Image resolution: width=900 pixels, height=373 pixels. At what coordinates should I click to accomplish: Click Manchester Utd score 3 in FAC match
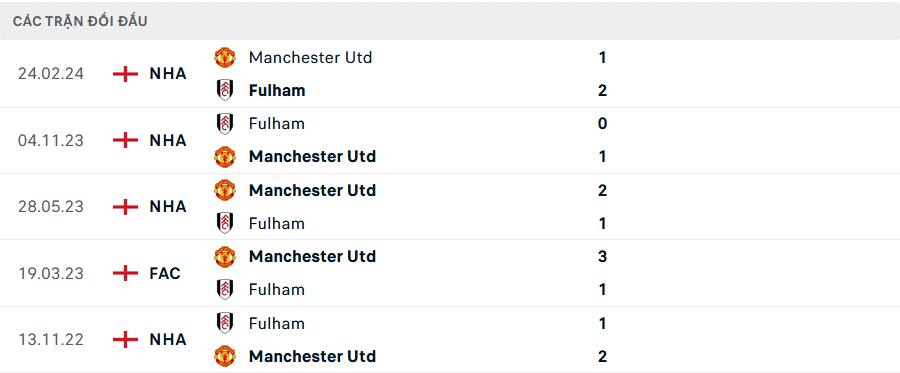(x=602, y=256)
